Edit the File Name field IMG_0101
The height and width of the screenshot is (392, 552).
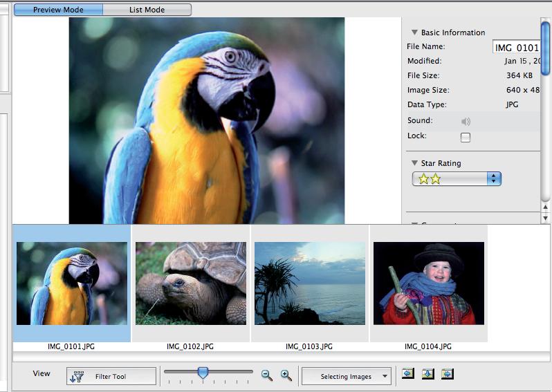coord(516,47)
